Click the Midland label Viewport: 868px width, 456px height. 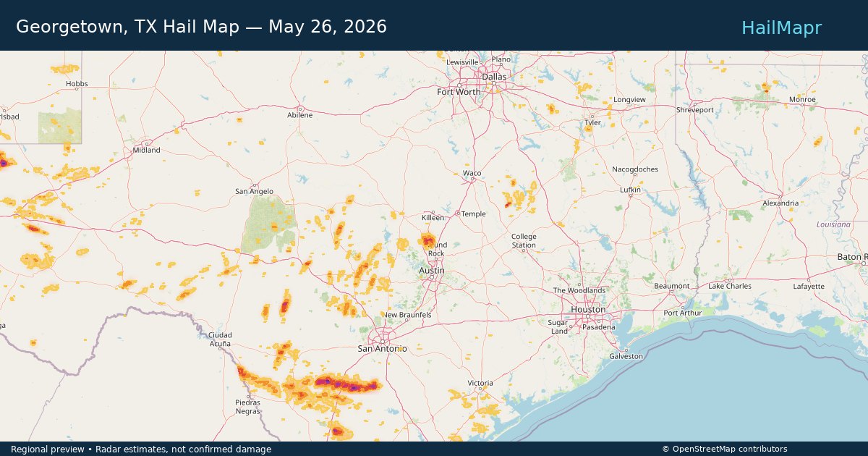pyautogui.click(x=147, y=151)
